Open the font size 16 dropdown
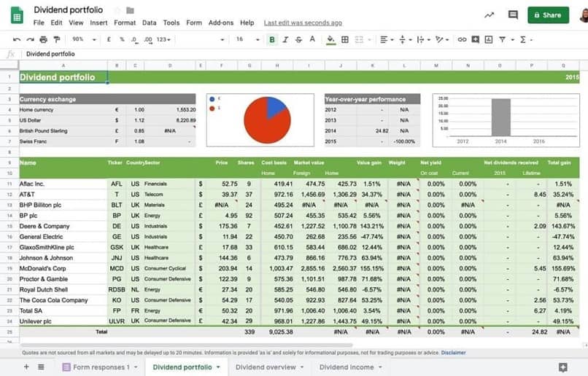Screen dimensions: 588x376 point(247,39)
